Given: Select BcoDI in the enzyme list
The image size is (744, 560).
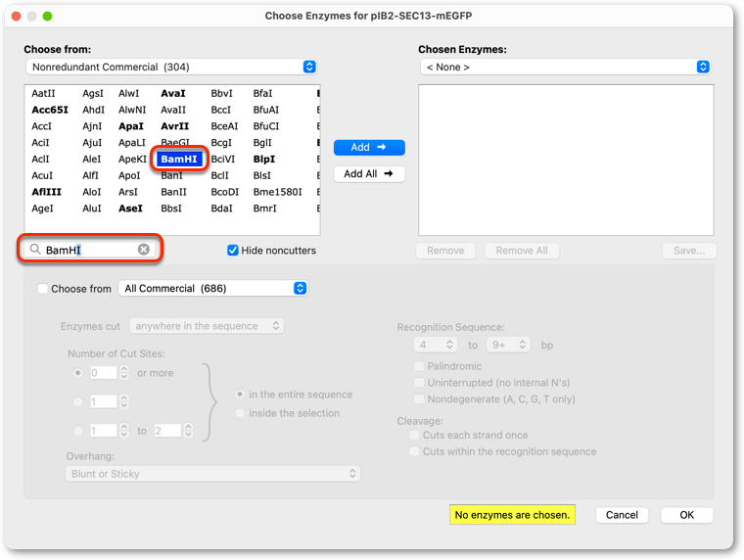Looking at the screenshot, I should (x=224, y=192).
